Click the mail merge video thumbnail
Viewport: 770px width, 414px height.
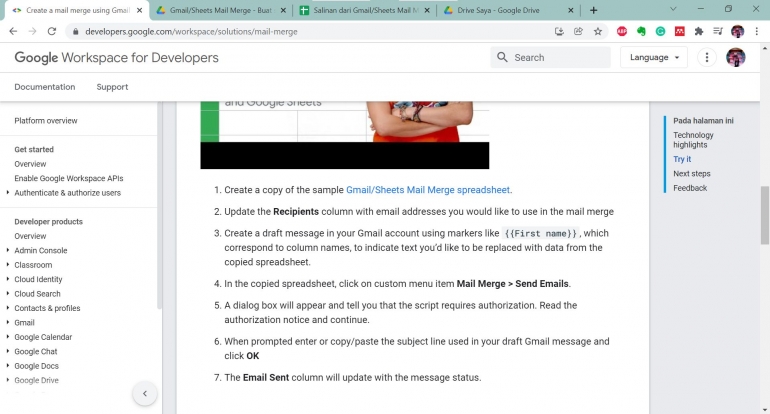pos(345,135)
